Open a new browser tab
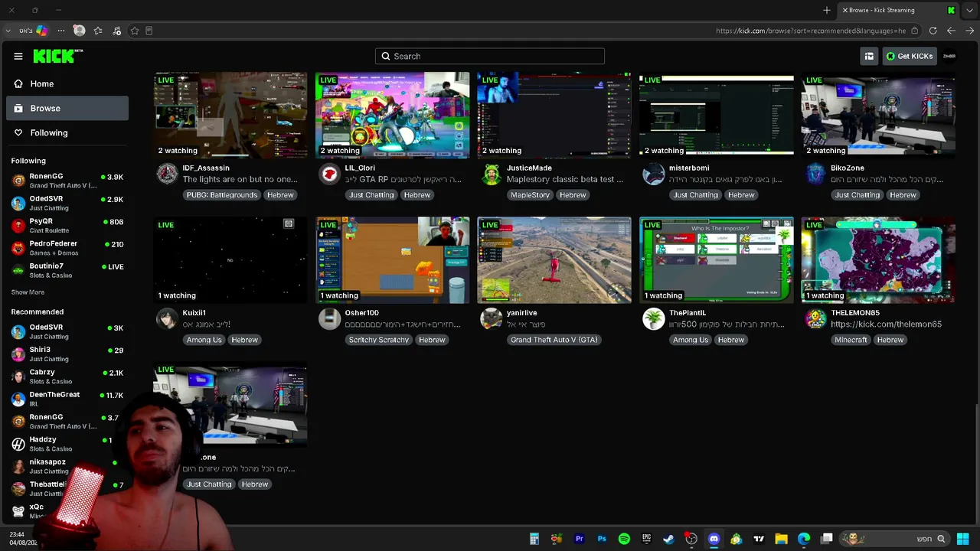The height and width of the screenshot is (551, 980). point(827,10)
